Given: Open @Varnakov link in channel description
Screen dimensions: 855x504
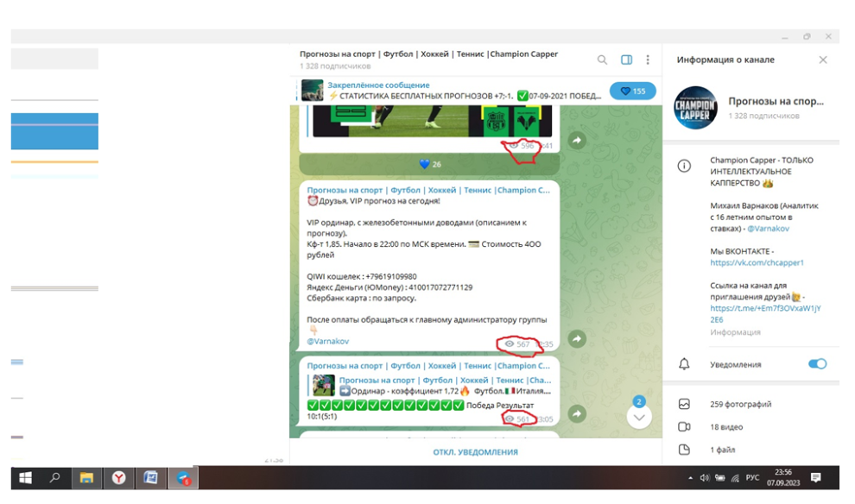Looking at the screenshot, I should click(768, 229).
